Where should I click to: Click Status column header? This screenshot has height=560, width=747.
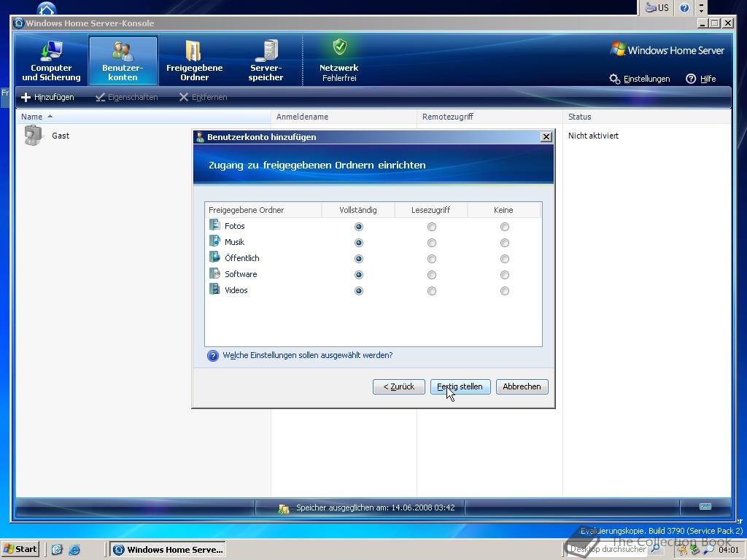click(x=647, y=117)
